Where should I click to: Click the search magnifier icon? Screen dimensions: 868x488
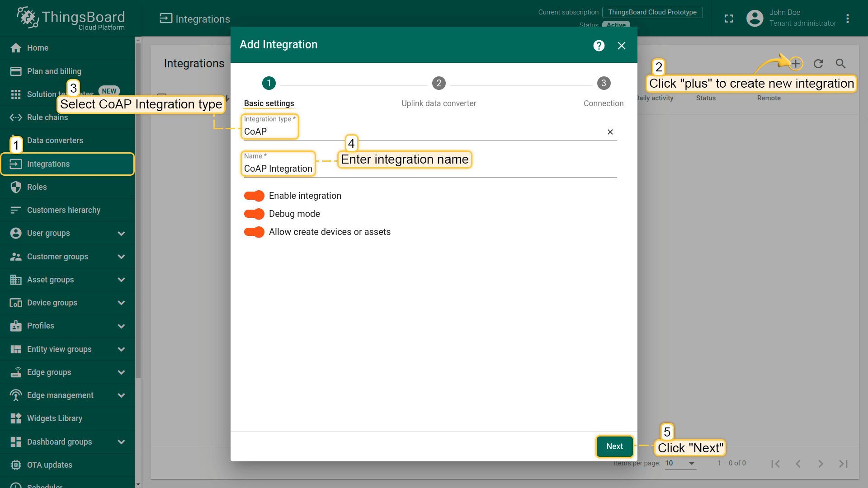point(840,64)
